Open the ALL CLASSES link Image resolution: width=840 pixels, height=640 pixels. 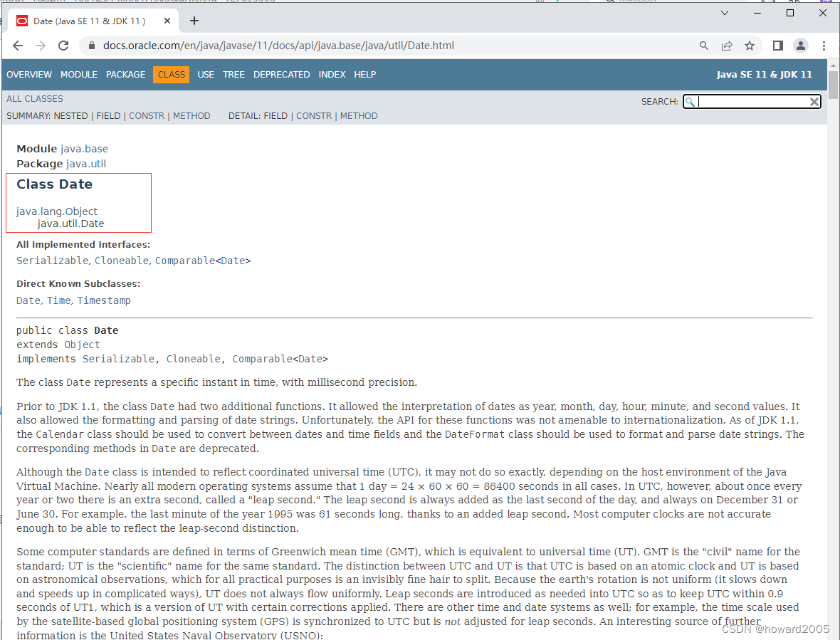point(35,98)
